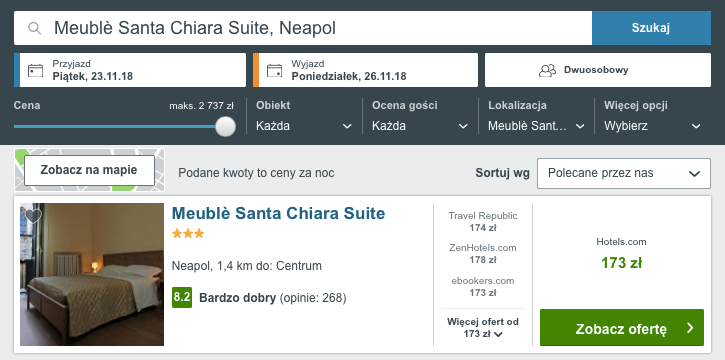
Task: Click the green Zobacz ofertę button
Action: (x=622, y=328)
